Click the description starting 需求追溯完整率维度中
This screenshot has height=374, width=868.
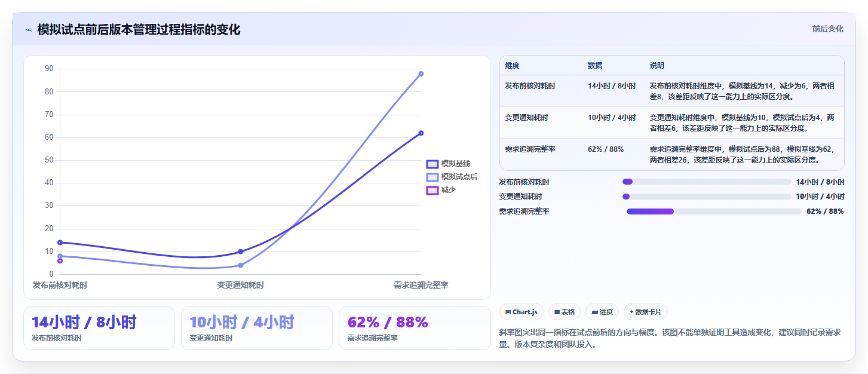[743, 154]
